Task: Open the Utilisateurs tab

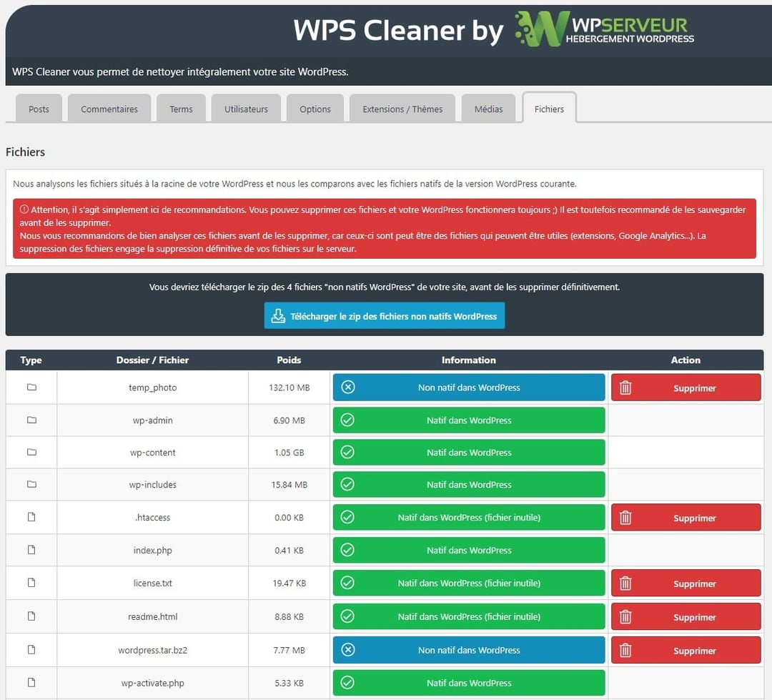Action: pyautogui.click(x=245, y=109)
